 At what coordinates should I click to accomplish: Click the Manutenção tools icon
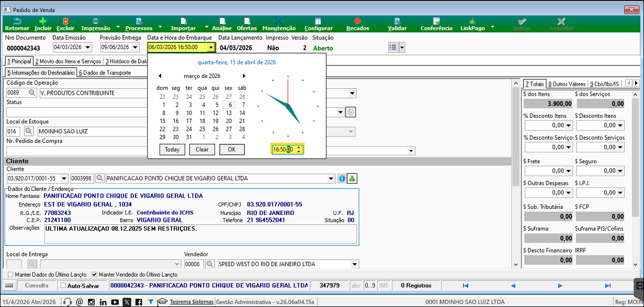click(x=279, y=21)
